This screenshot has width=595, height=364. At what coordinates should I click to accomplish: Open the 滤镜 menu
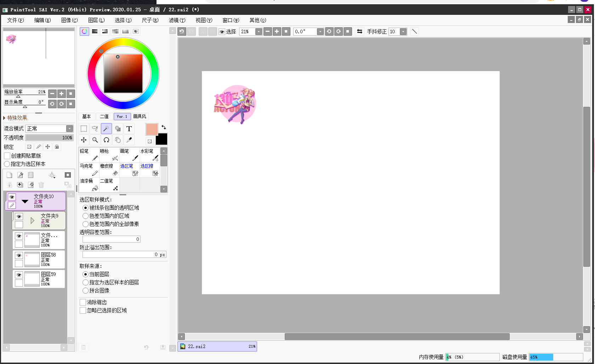pos(177,20)
